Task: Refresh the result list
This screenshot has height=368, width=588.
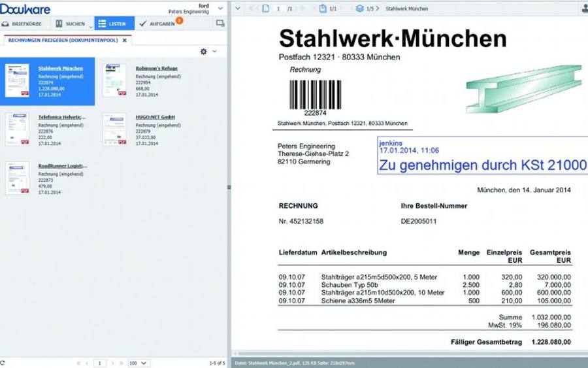Action: pyautogui.click(x=3, y=363)
